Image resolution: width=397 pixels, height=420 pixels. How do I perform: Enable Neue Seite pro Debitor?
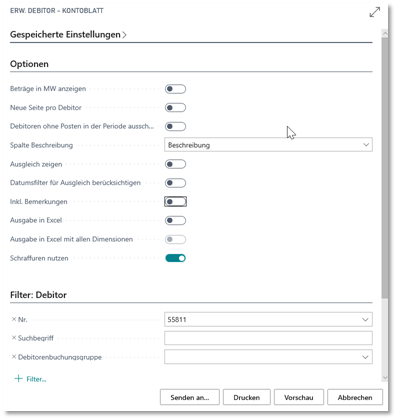pos(175,108)
